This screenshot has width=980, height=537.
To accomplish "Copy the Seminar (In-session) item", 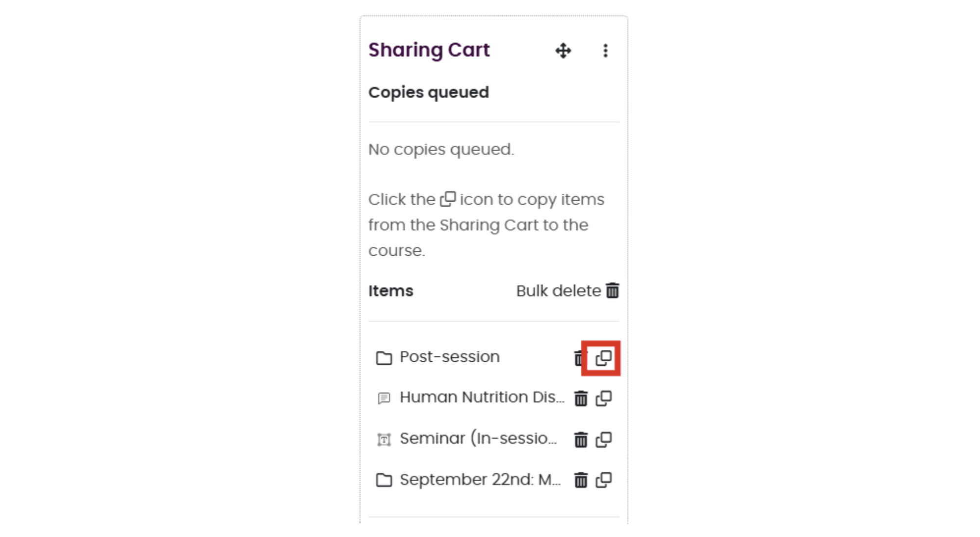I will pyautogui.click(x=604, y=439).
